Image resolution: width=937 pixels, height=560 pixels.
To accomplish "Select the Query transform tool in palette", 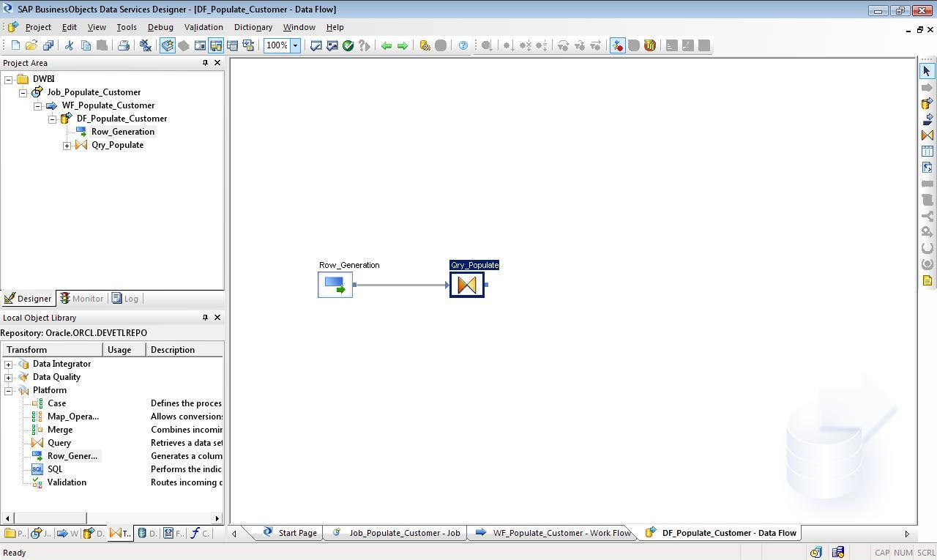I will tap(927, 135).
